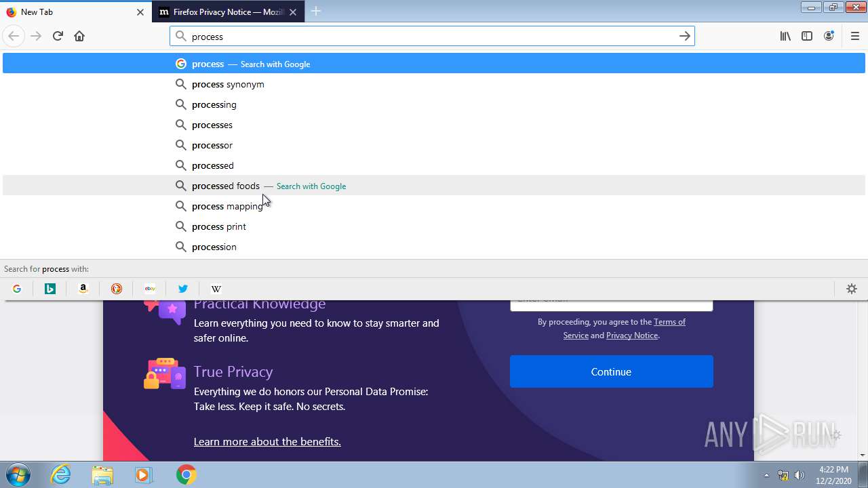The width and height of the screenshot is (868, 488).
Task: Open Windows Media Player from taskbar
Action: pyautogui.click(x=144, y=474)
